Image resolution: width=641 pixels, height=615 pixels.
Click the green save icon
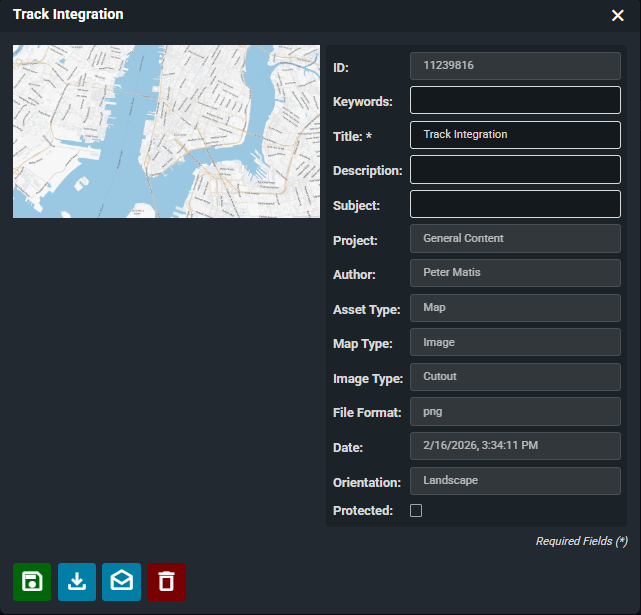coord(32,582)
